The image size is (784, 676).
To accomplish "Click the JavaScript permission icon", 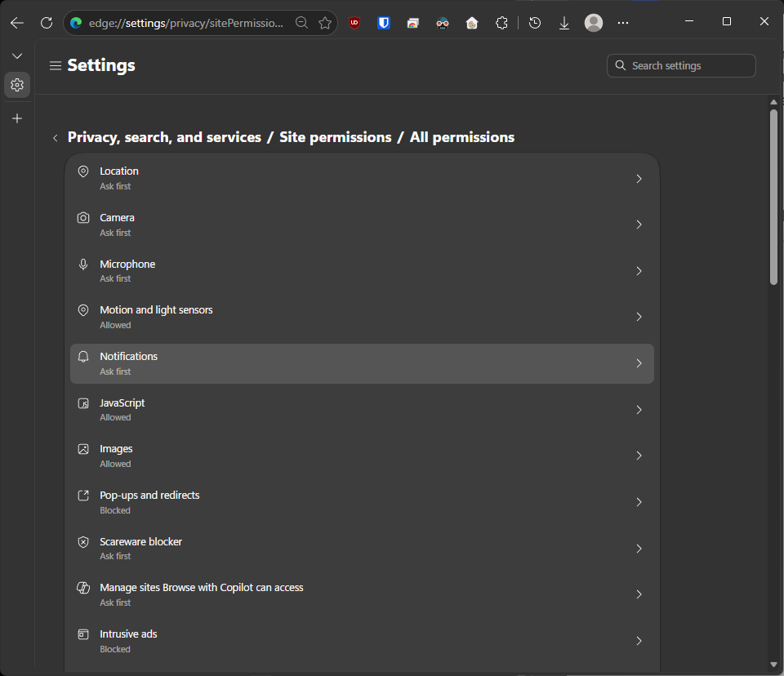I will 83,403.
